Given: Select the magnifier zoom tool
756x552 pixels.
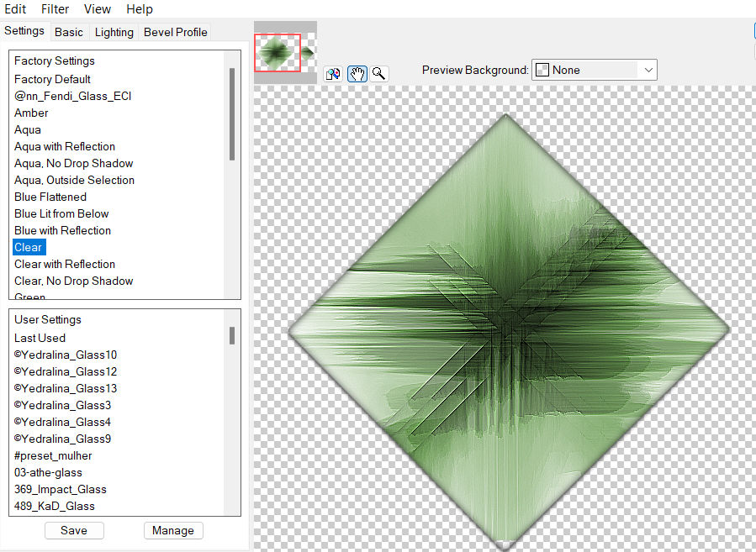Looking at the screenshot, I should tap(379, 74).
